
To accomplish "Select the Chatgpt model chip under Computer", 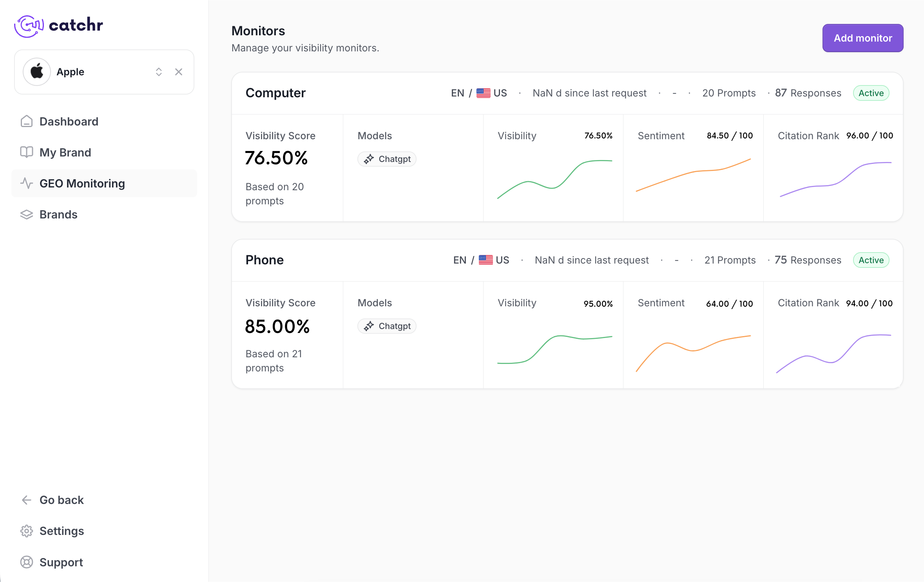I will point(387,159).
